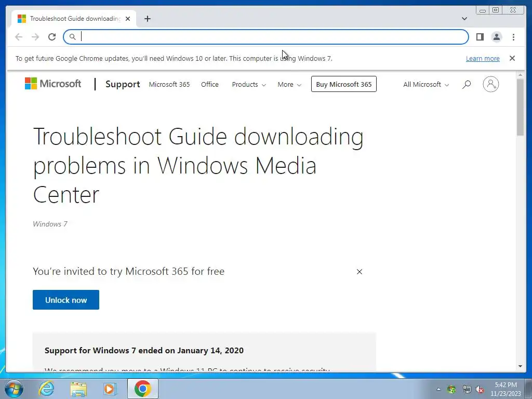The width and height of the screenshot is (532, 399).
Task: Open Windows Media Player taskbar icon
Action: 109,389
